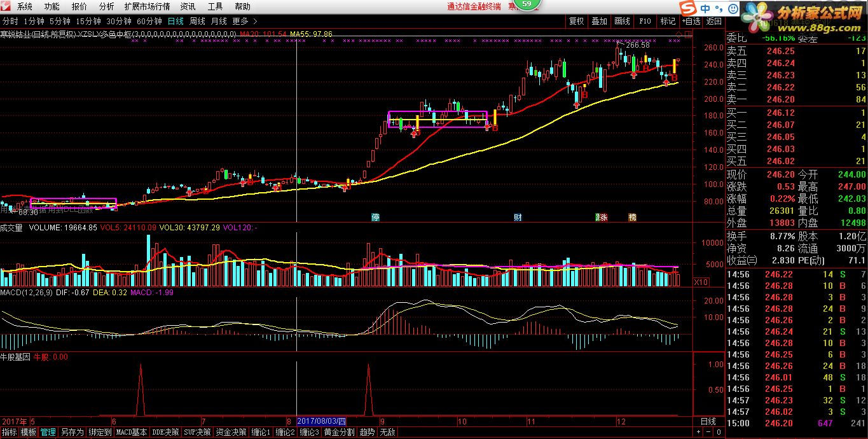The image size is (868, 439).
Task: Click 另存为 save-as option
Action: point(72,432)
